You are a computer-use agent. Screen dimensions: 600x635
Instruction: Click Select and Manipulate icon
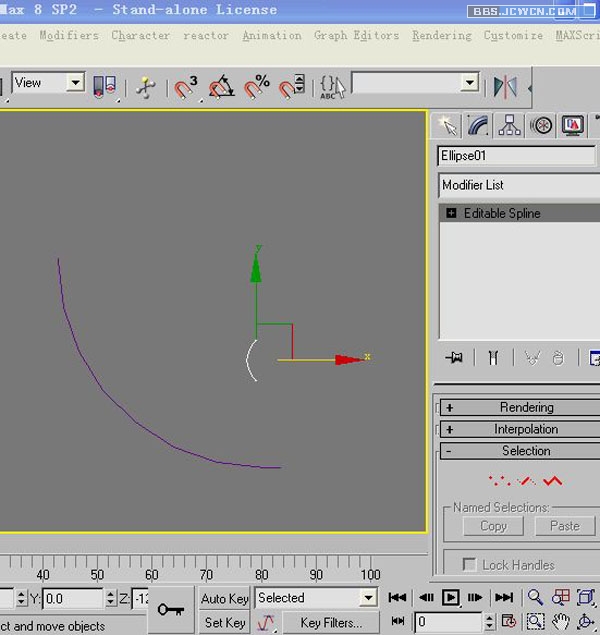click(x=145, y=87)
